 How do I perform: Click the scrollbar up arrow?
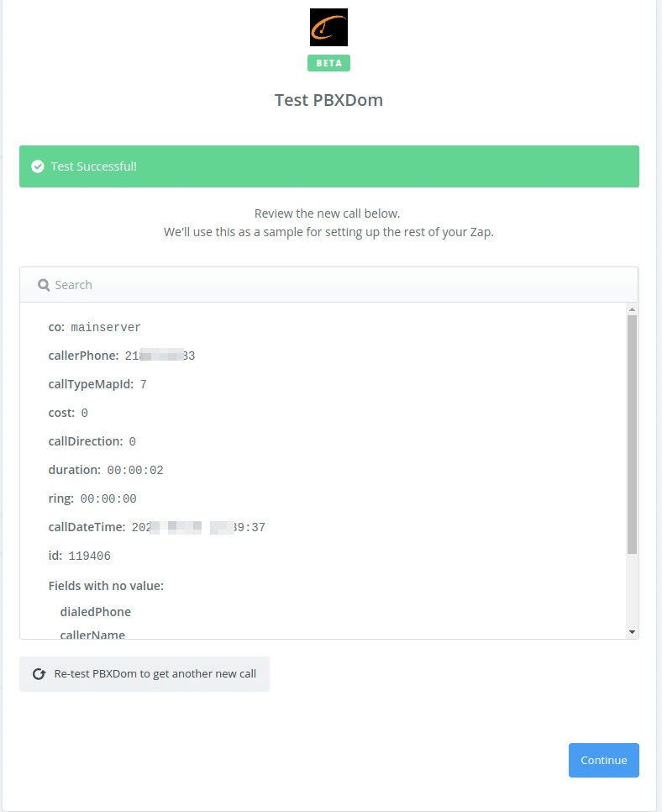[x=633, y=308]
